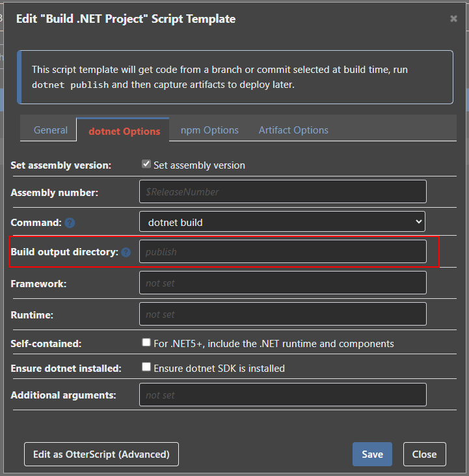The image size is (469, 476).
Task: Select the Runtime text field
Action: 282,315
